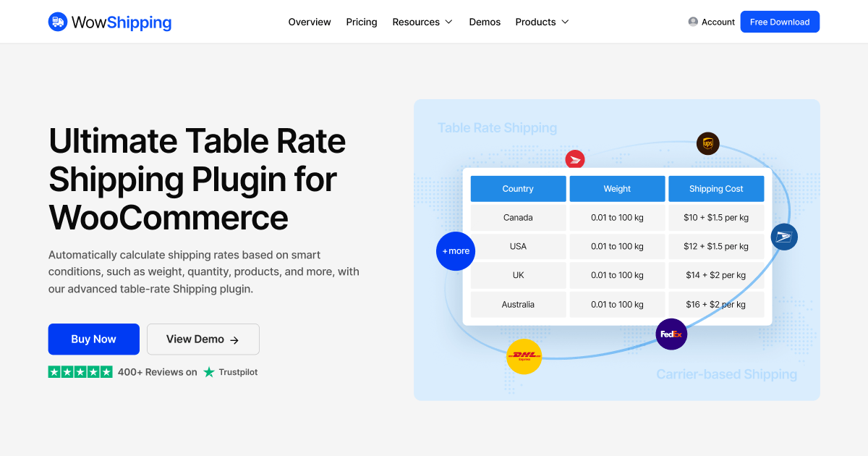Click the Shipping Cost column header

716,188
